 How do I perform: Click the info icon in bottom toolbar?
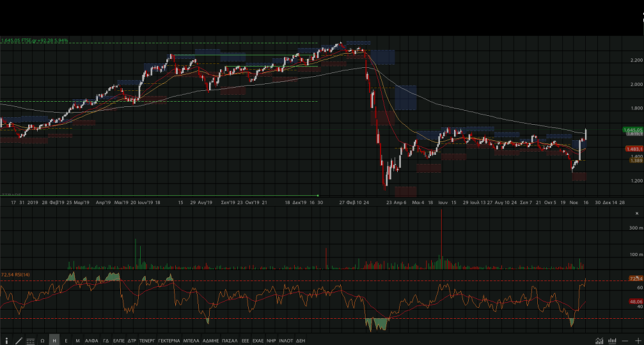click(x=7, y=341)
